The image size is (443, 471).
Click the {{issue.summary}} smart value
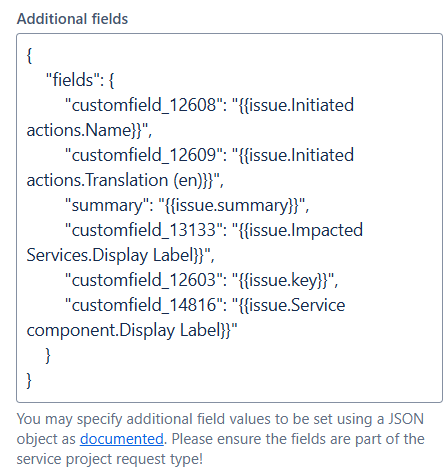(232, 205)
